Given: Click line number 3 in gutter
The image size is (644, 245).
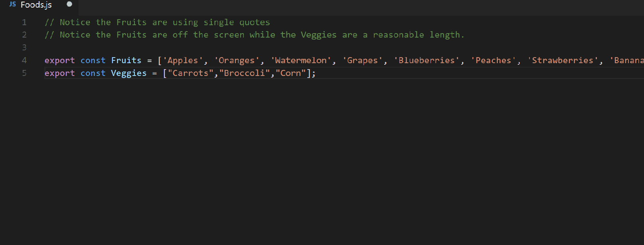Looking at the screenshot, I should coord(24,48).
